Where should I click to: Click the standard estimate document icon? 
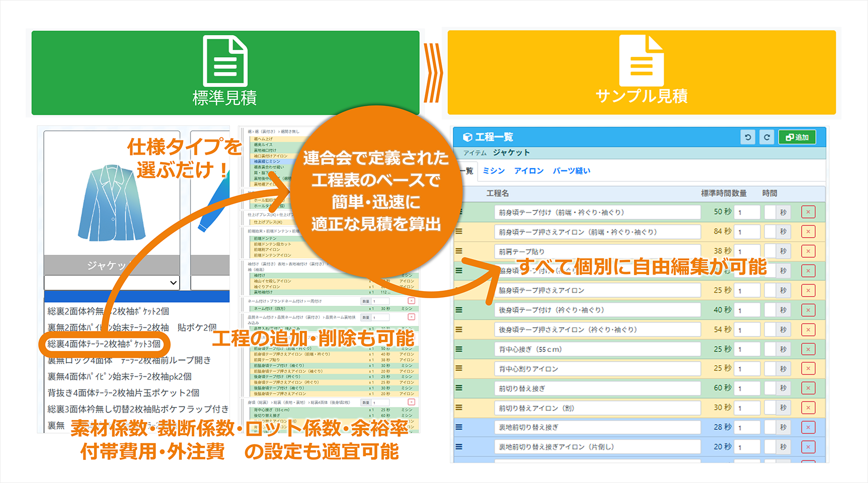[225, 61]
